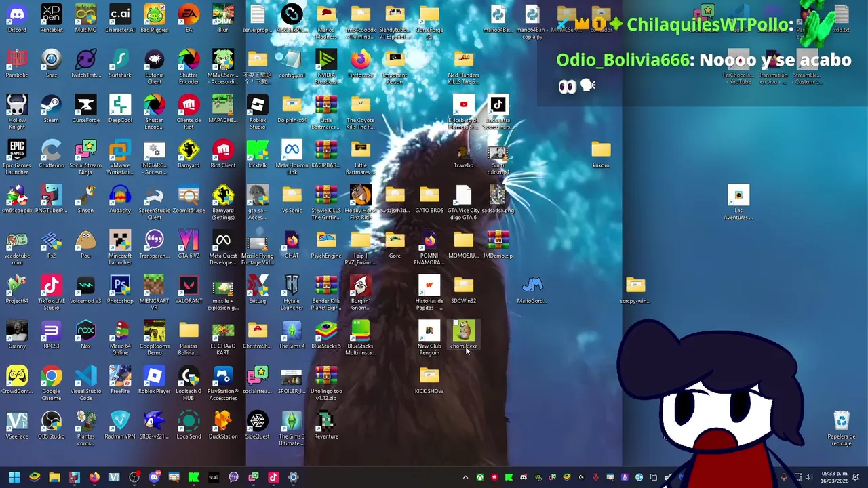Select the VMware Workstation desktop icon
The height and width of the screenshot is (488, 868).
pyautogui.click(x=120, y=157)
